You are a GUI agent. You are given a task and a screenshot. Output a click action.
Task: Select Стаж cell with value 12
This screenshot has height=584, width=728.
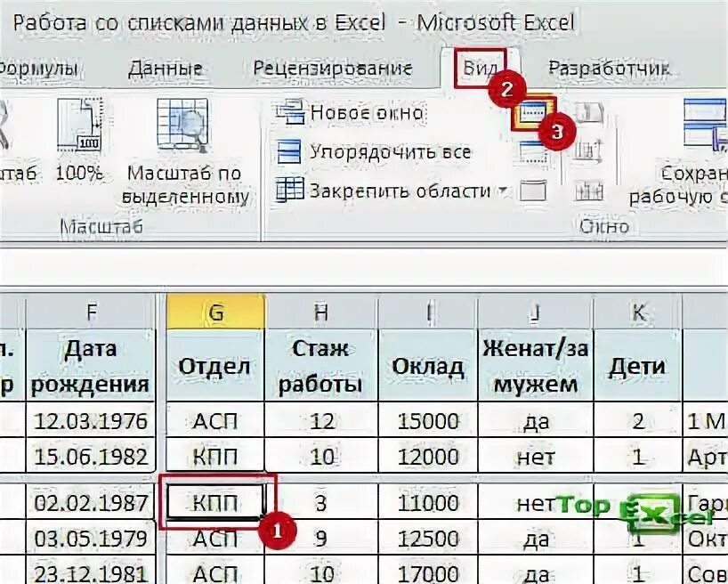321,420
